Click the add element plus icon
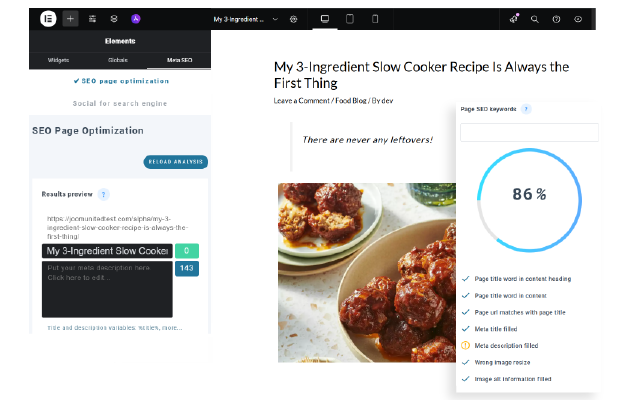The height and width of the screenshot is (400, 630). [70, 18]
